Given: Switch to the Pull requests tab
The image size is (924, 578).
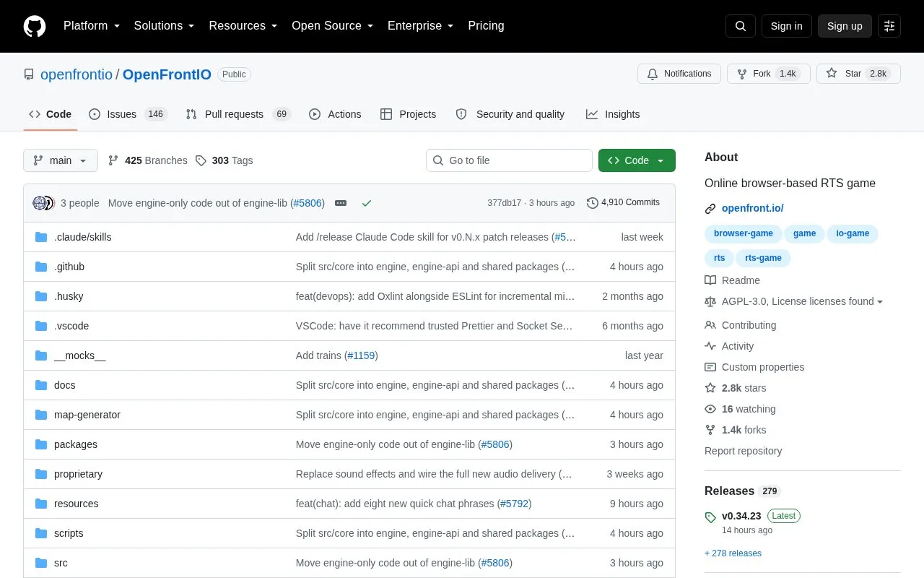Looking at the screenshot, I should tap(237, 114).
